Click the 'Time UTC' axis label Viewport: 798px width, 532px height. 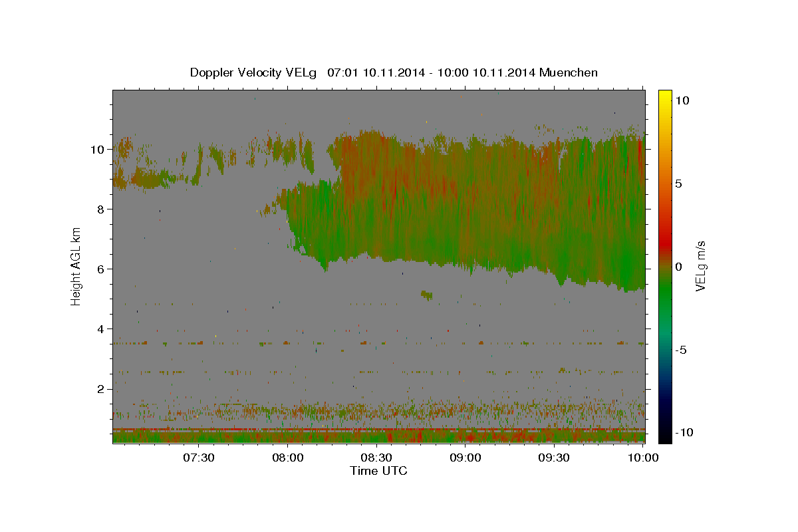[378, 471]
